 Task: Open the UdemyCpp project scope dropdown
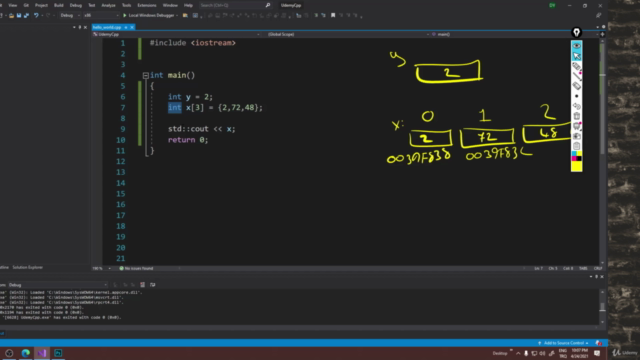coord(177,35)
